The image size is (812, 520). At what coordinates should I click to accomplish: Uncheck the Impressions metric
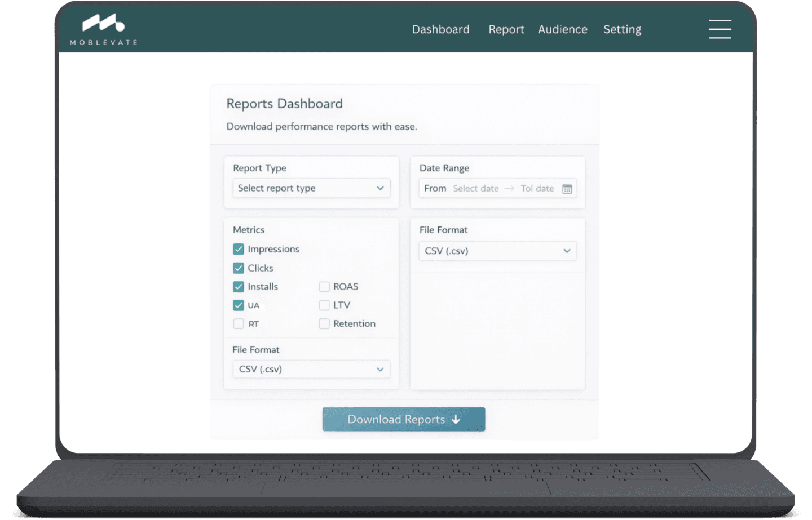tap(239, 249)
